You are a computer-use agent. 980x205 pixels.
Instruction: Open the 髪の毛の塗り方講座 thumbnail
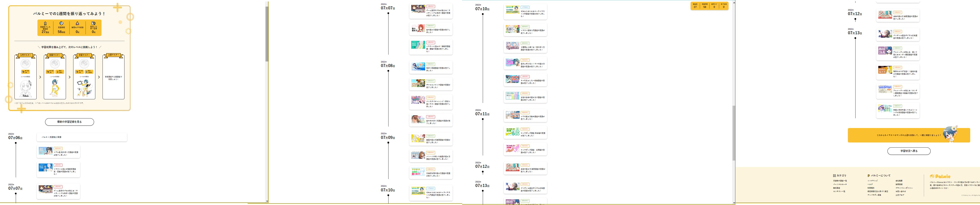tap(418, 120)
